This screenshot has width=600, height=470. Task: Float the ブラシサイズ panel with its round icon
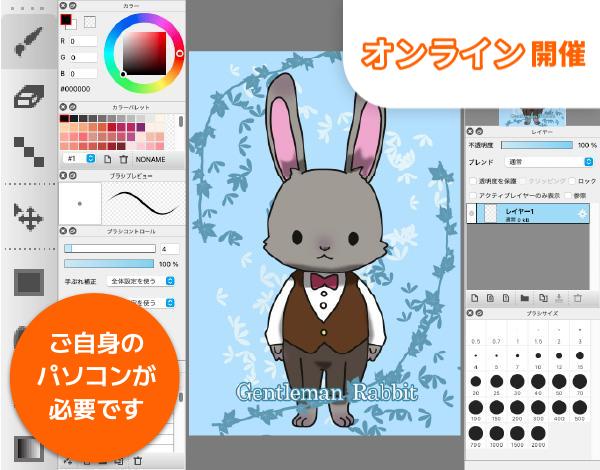tap(479, 313)
